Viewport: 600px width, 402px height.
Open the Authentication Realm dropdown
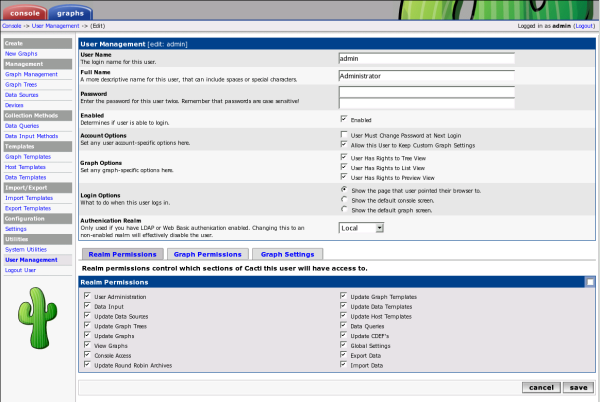tap(361, 228)
